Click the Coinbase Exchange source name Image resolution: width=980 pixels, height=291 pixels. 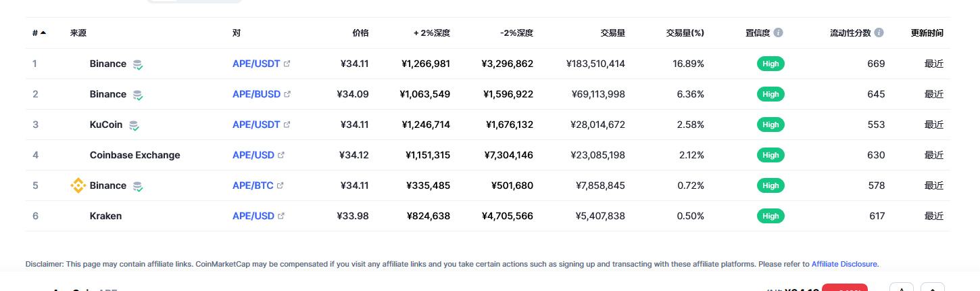click(135, 155)
